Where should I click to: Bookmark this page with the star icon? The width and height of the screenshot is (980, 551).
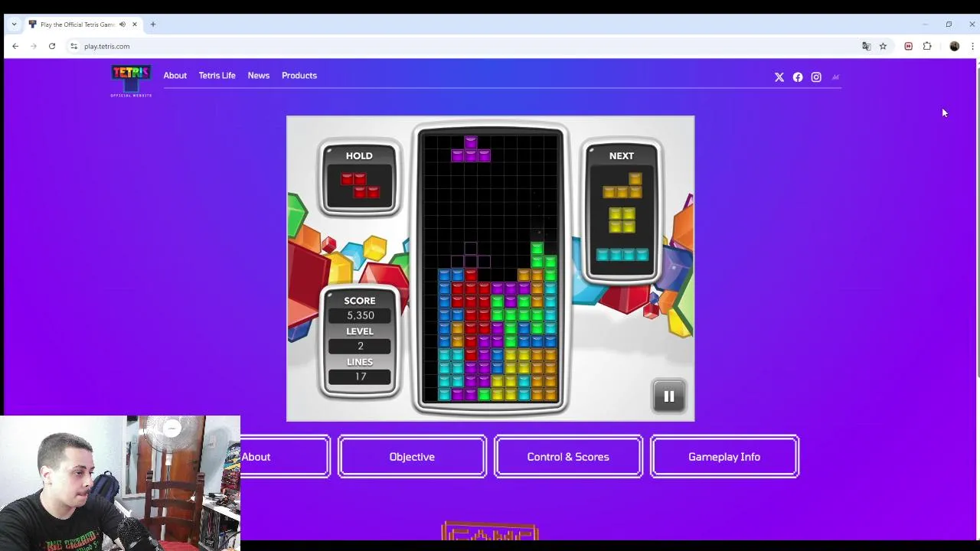coord(883,46)
